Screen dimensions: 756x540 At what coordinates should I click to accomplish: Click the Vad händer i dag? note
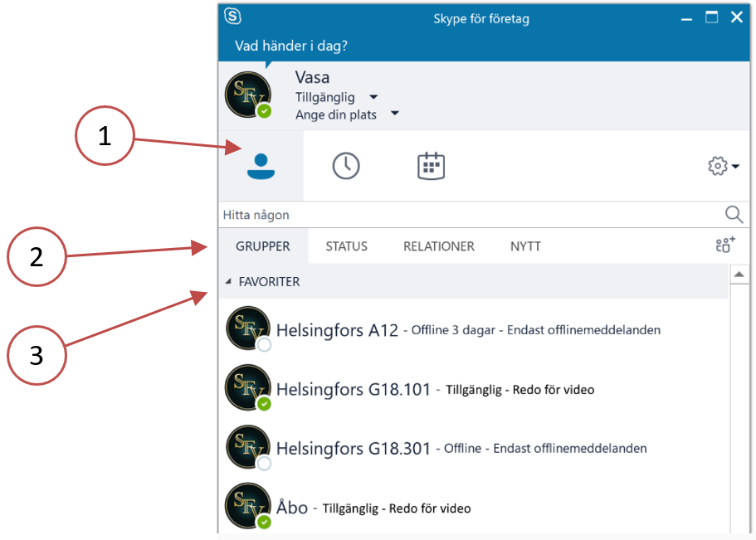point(291,46)
